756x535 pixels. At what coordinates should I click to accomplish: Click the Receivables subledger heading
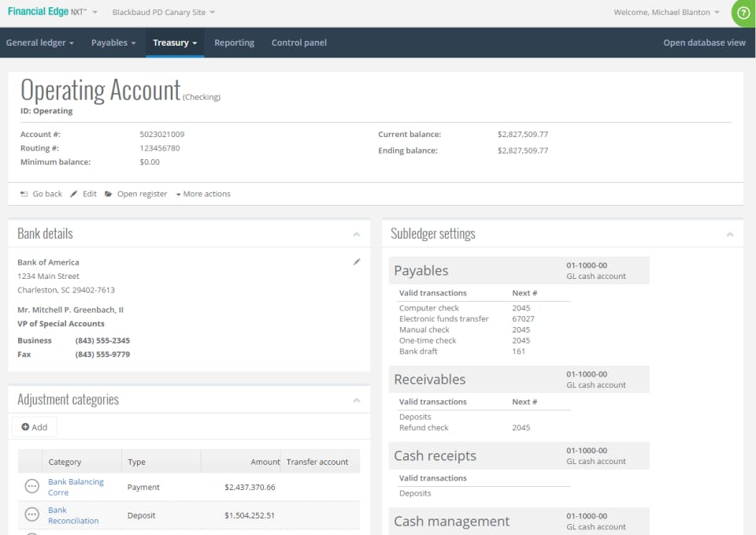pos(430,380)
